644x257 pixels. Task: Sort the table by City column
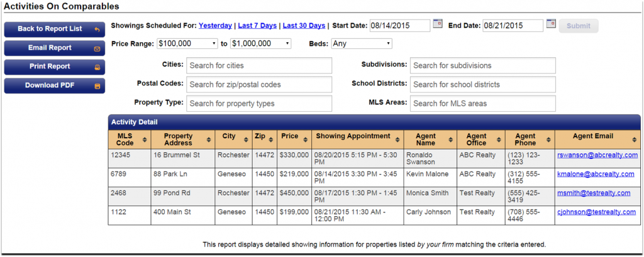click(246, 139)
